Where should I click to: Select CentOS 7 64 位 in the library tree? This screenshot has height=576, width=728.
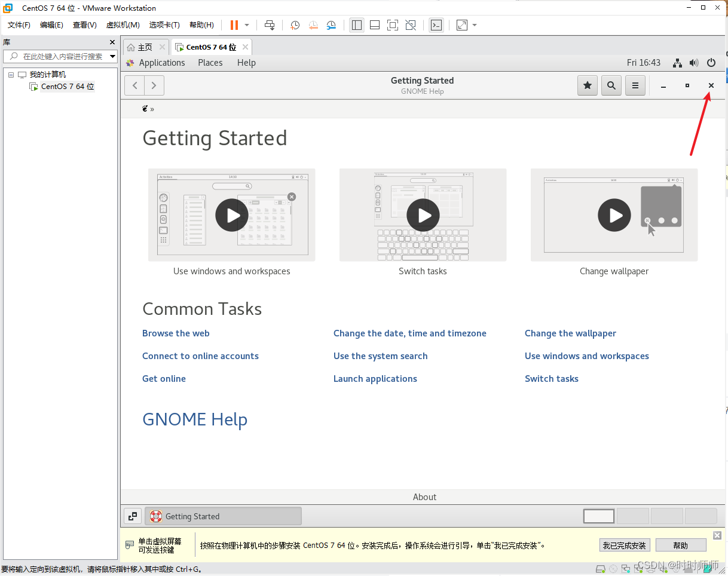tap(68, 87)
